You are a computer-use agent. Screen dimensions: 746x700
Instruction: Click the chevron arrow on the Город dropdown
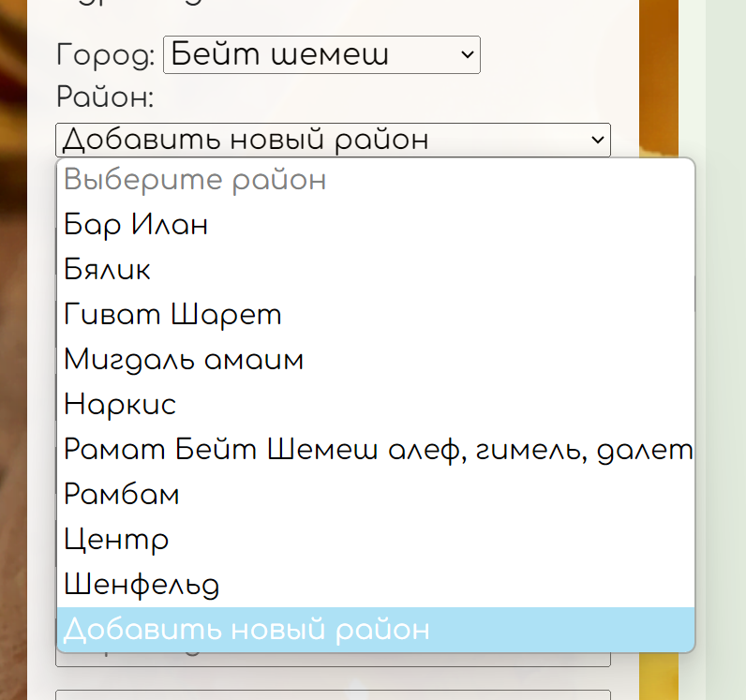[x=467, y=55]
